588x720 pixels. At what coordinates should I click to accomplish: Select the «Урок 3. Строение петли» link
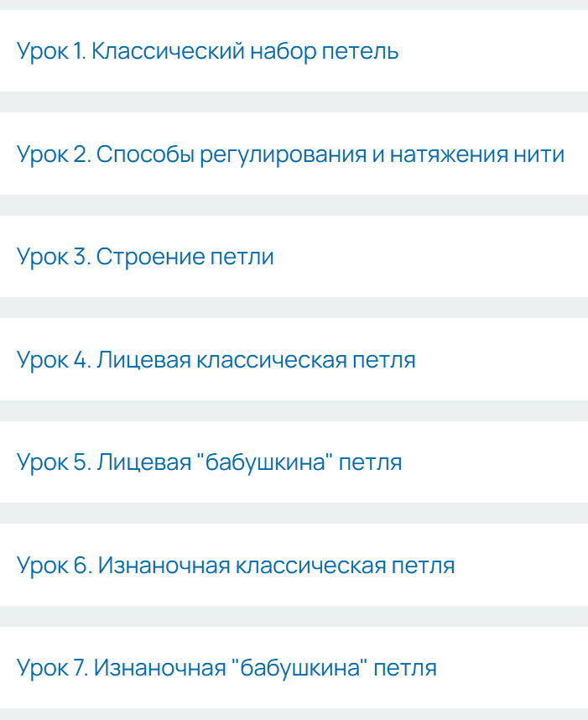pos(145,257)
